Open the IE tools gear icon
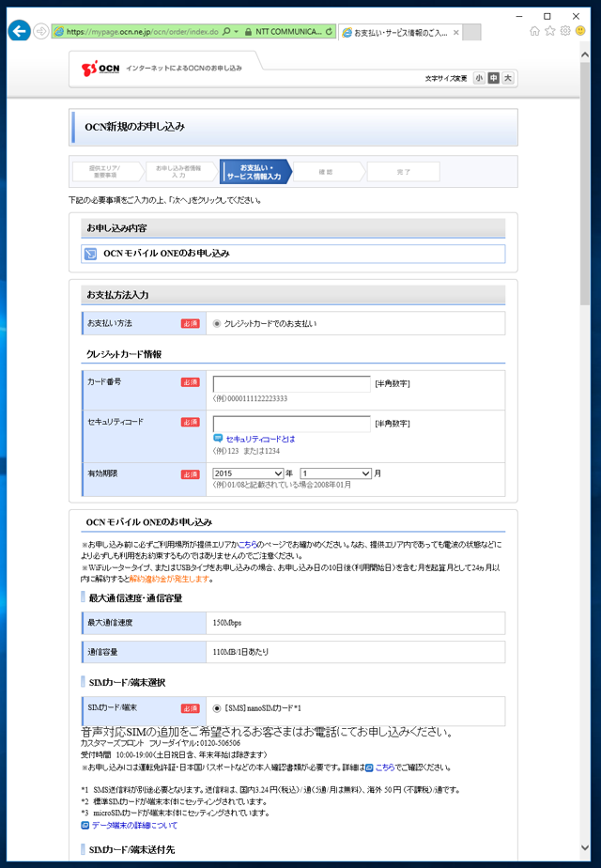Image resolution: width=601 pixels, height=868 pixels. point(565,31)
